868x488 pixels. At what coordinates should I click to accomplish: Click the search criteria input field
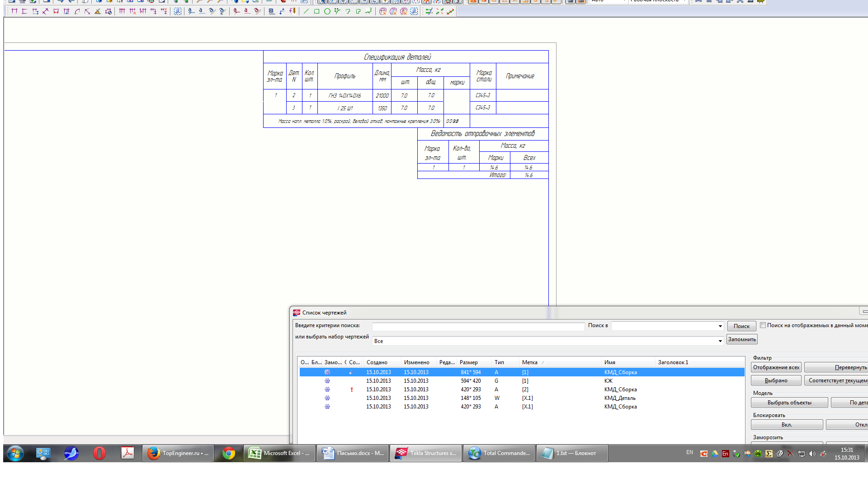(x=478, y=326)
